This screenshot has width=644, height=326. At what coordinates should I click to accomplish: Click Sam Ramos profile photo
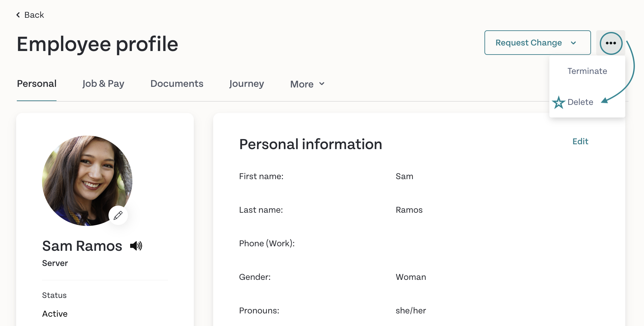point(87,181)
